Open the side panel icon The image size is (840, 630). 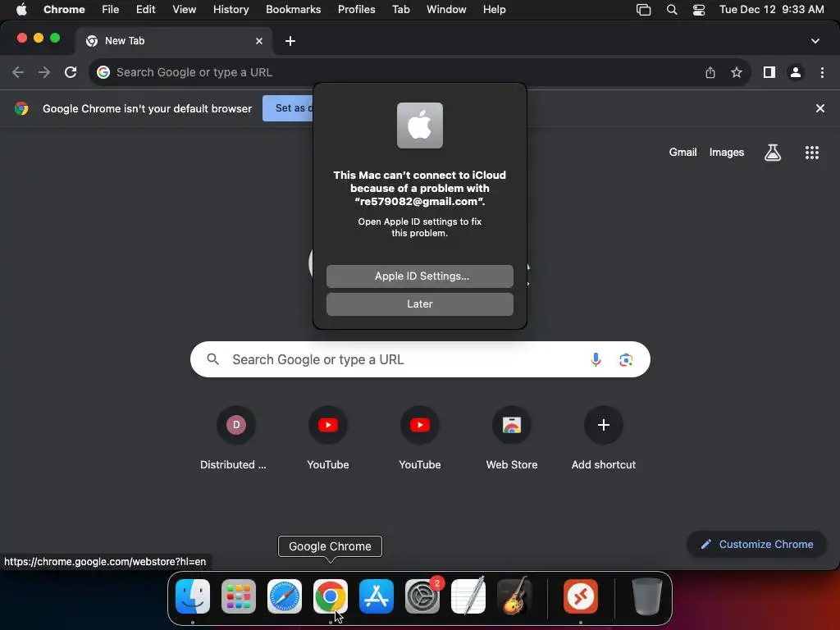(x=769, y=72)
